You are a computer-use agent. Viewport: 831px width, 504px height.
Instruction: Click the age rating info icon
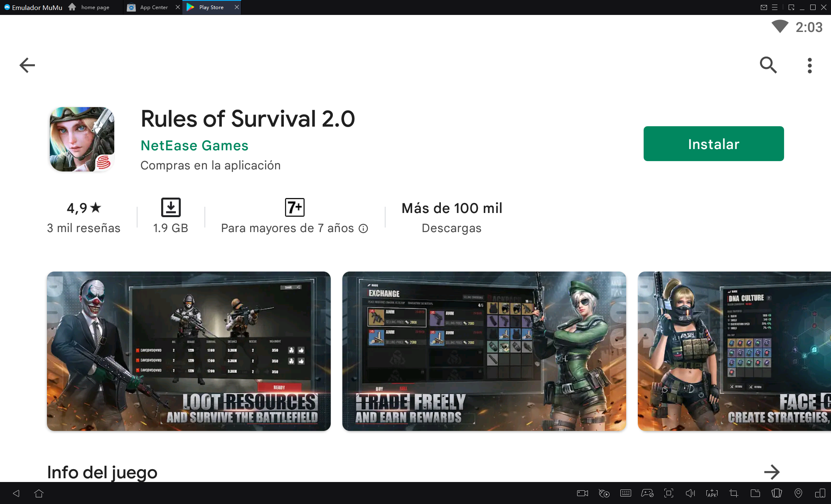pyautogui.click(x=364, y=228)
